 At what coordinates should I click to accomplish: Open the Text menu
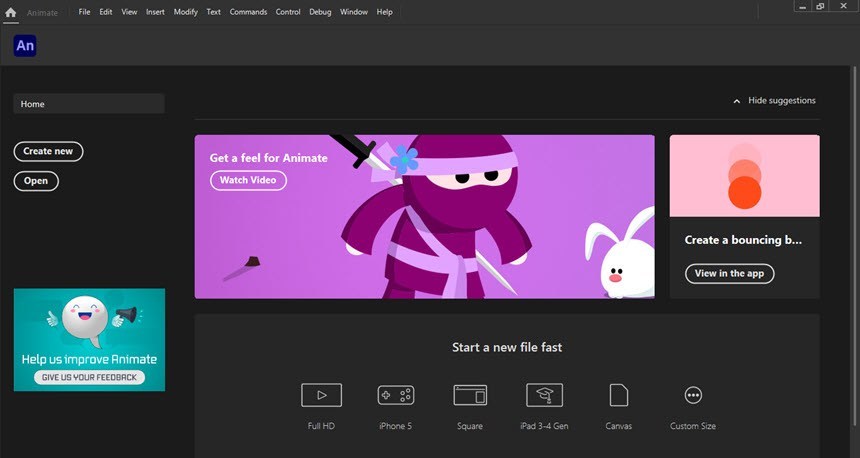(213, 12)
